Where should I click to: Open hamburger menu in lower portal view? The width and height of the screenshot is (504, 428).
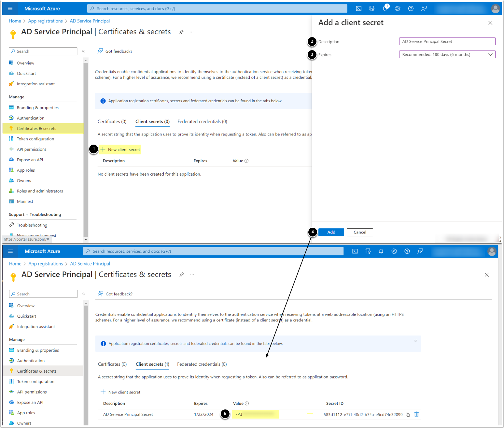click(x=10, y=251)
